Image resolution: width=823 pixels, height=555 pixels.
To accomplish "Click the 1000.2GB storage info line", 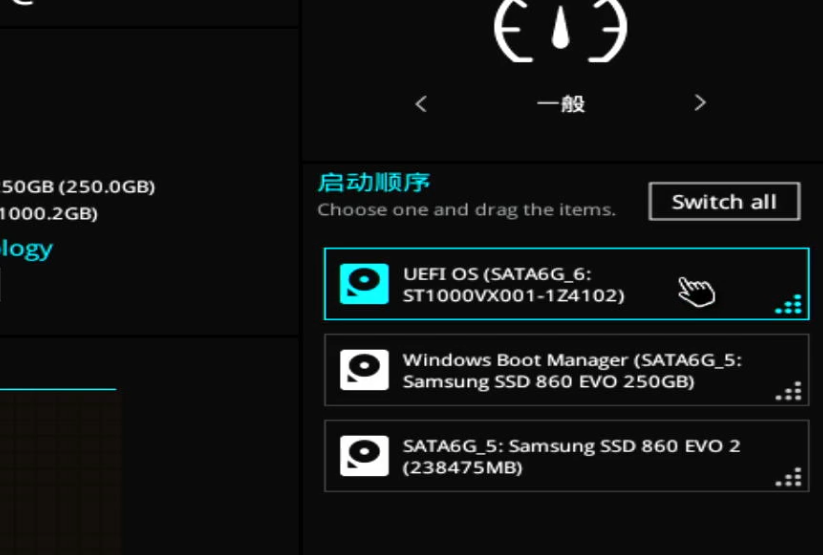I will [x=48, y=213].
